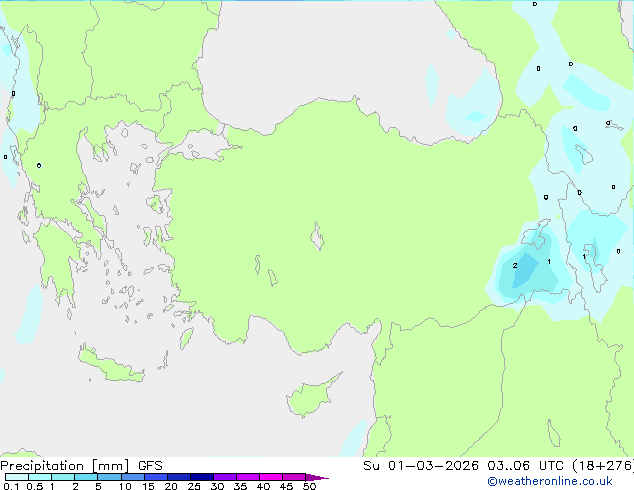Click the 'GFS' model label
Viewport: 634px width, 490px height.
(150, 466)
